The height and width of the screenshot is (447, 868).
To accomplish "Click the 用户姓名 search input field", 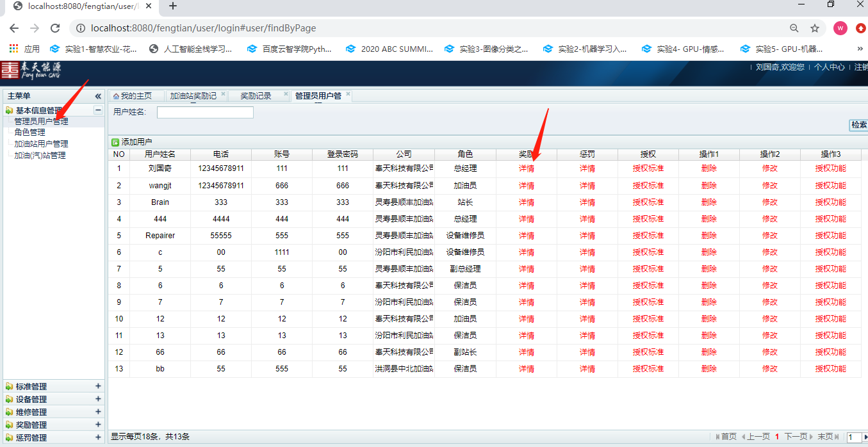I will [x=205, y=113].
